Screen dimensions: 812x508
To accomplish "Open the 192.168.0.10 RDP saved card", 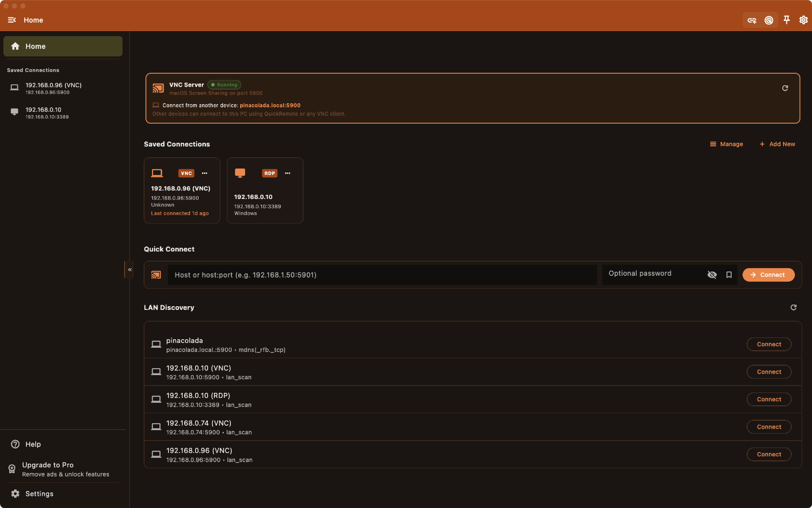I will tap(265, 190).
